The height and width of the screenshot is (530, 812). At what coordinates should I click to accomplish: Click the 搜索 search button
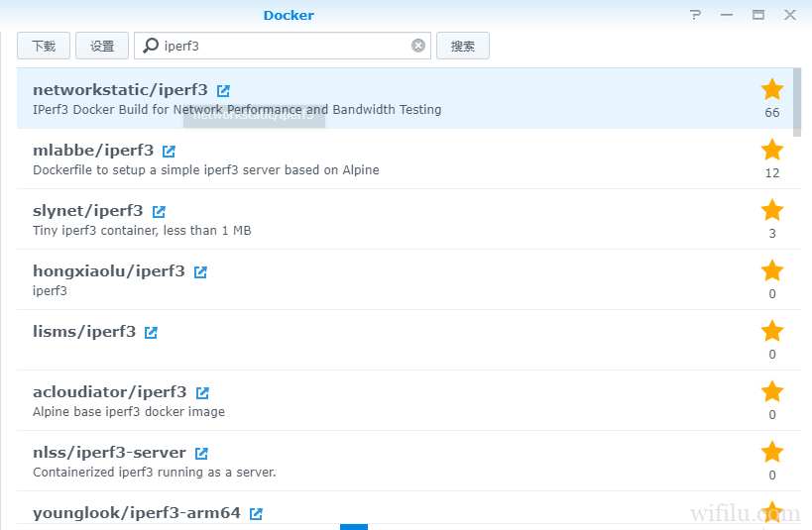463,46
